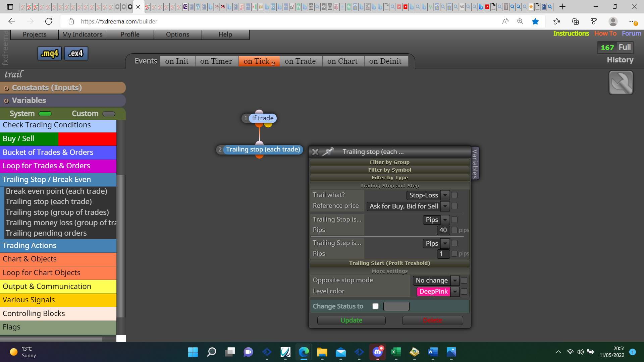The width and height of the screenshot is (644, 362).
Task: Expand Trailing Start (Profit Treshold) section
Action: pyautogui.click(x=390, y=263)
